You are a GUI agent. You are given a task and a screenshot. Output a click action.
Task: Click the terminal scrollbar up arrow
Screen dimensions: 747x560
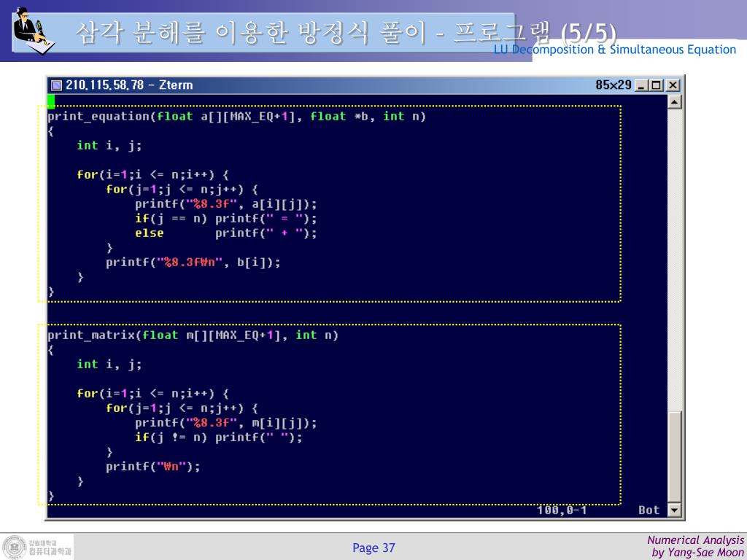click(x=674, y=102)
